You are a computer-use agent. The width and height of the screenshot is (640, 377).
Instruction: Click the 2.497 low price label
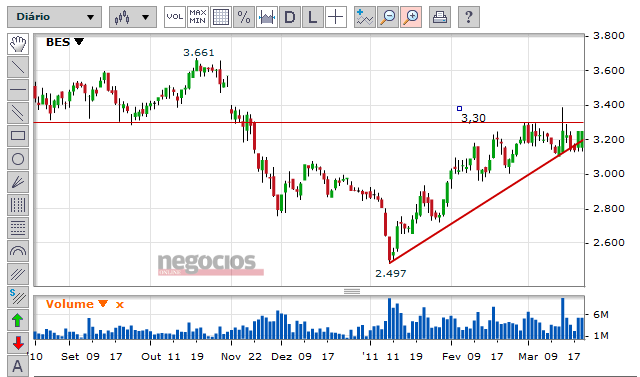(391, 273)
